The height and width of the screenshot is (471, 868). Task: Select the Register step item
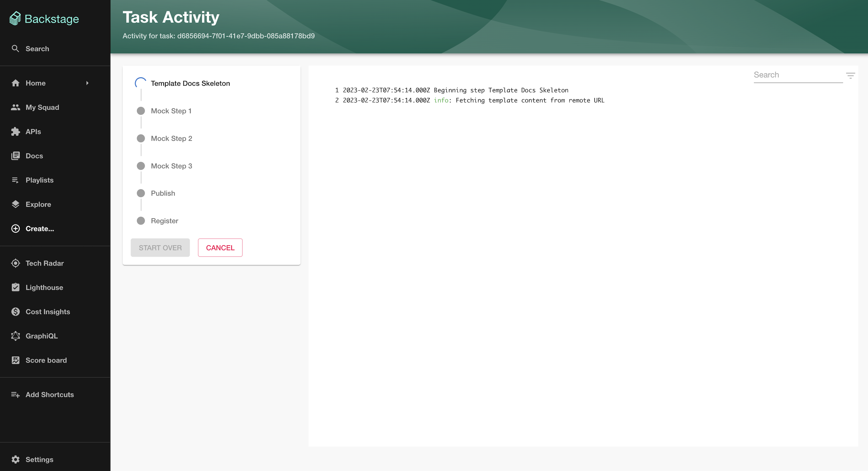(164, 220)
